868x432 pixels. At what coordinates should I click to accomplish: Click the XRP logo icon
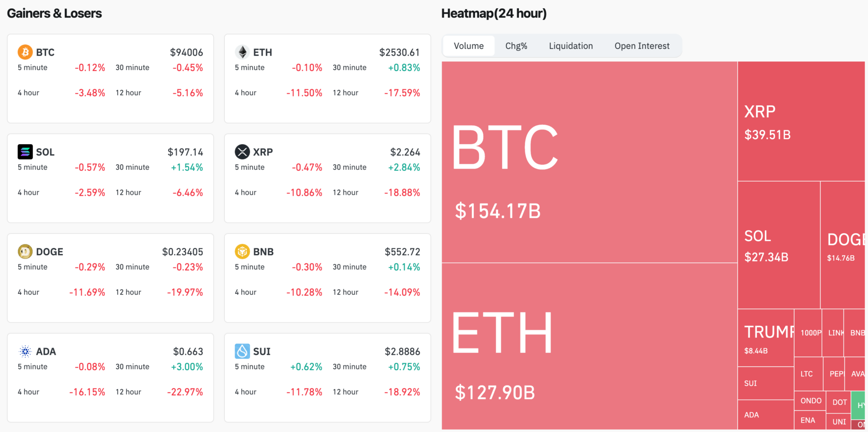(x=242, y=152)
